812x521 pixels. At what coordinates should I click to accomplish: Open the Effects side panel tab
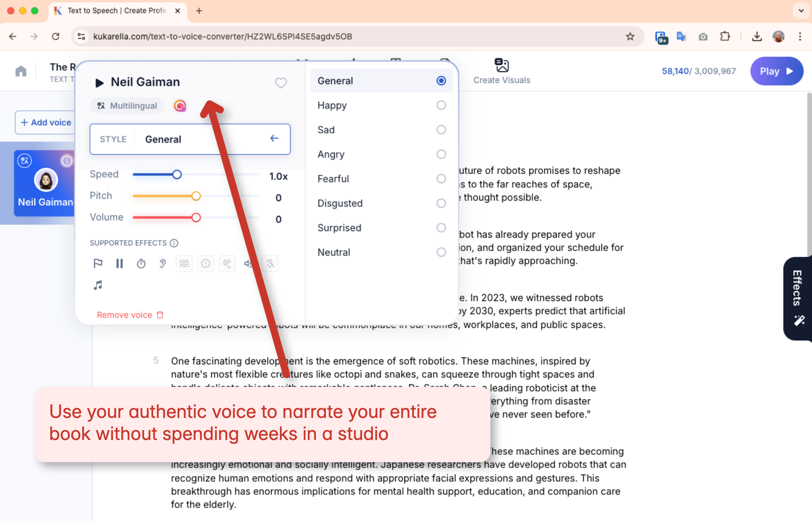pos(798,299)
